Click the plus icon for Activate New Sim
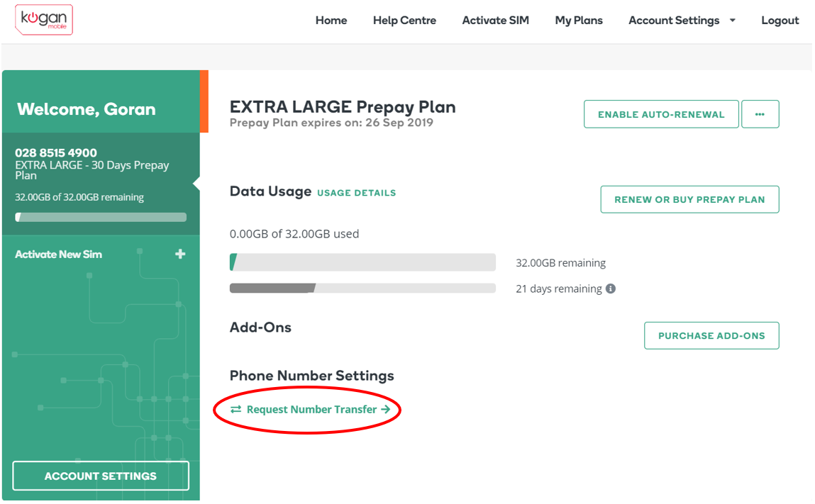 pos(180,254)
